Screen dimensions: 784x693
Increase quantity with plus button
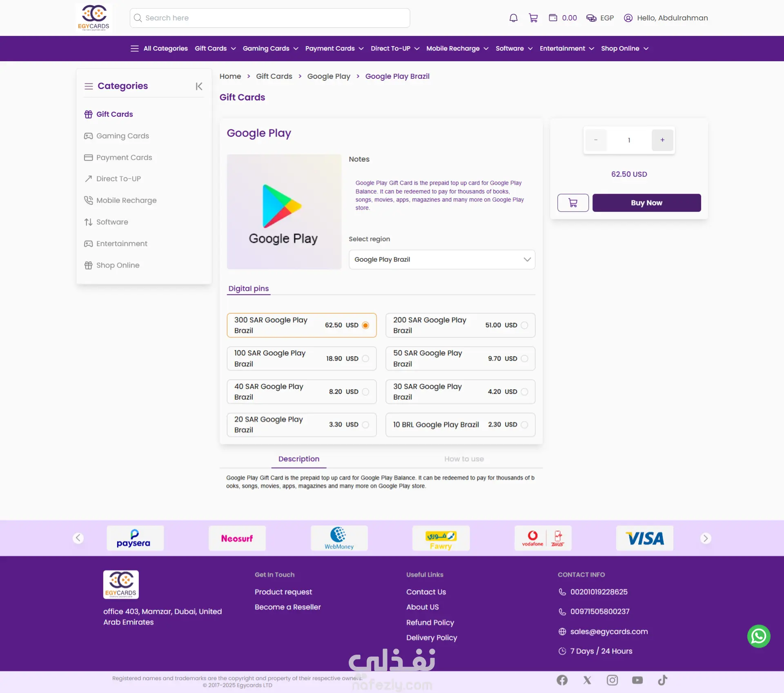(x=662, y=140)
